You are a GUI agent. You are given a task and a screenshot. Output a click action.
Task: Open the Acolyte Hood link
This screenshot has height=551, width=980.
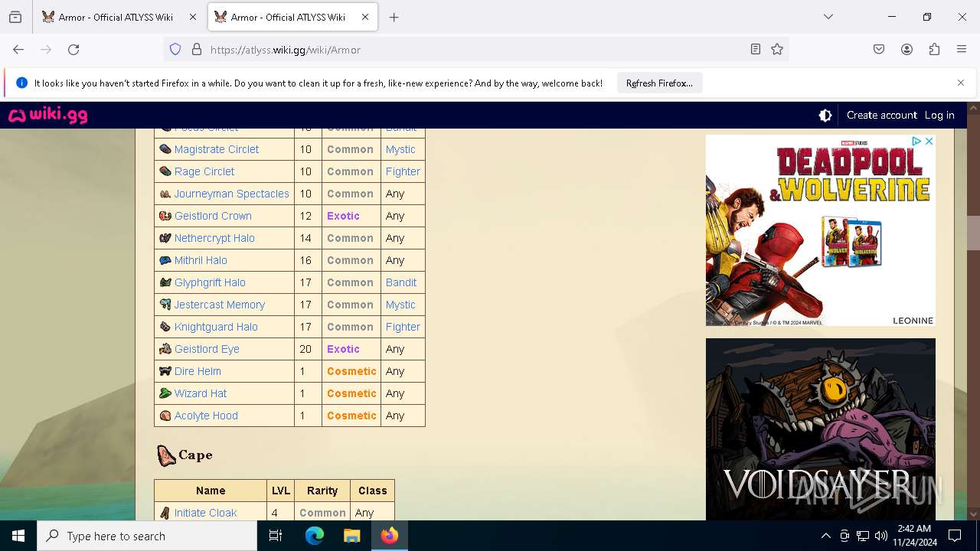coord(206,416)
